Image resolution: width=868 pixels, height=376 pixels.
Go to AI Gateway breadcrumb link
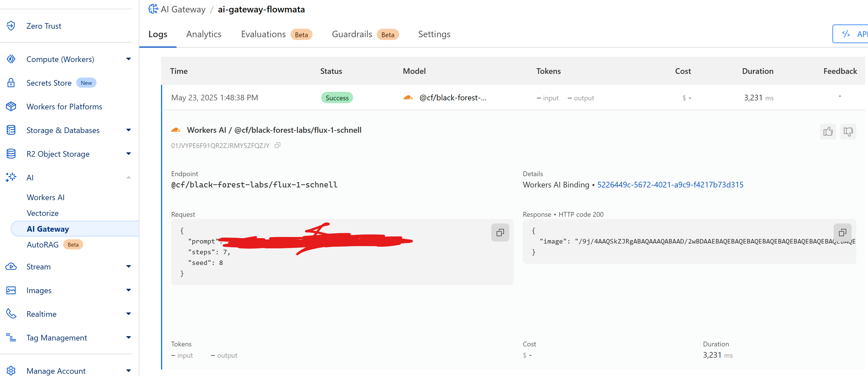point(183,9)
